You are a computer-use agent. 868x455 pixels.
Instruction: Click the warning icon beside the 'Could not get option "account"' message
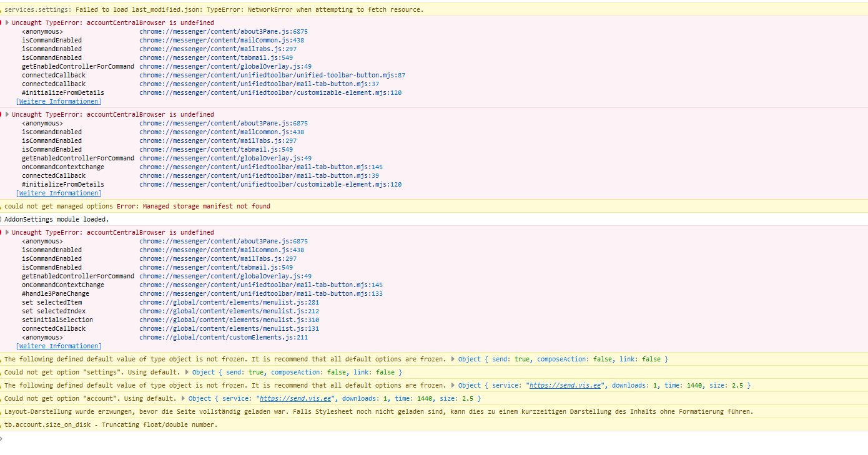pos(1,398)
